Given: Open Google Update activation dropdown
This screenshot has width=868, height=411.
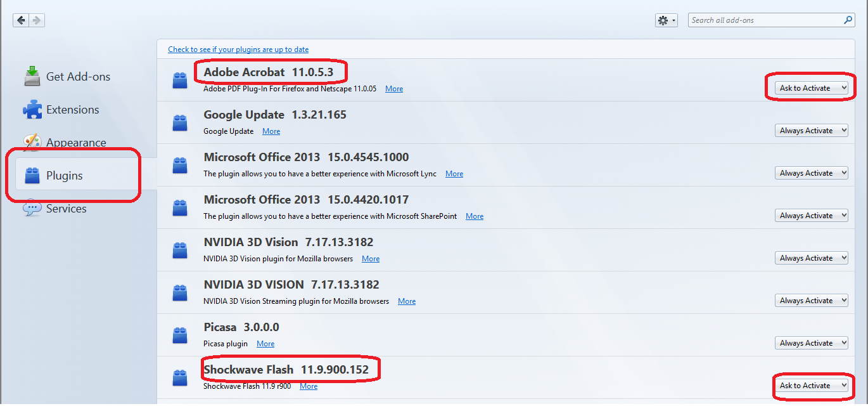Looking at the screenshot, I should tap(812, 131).
